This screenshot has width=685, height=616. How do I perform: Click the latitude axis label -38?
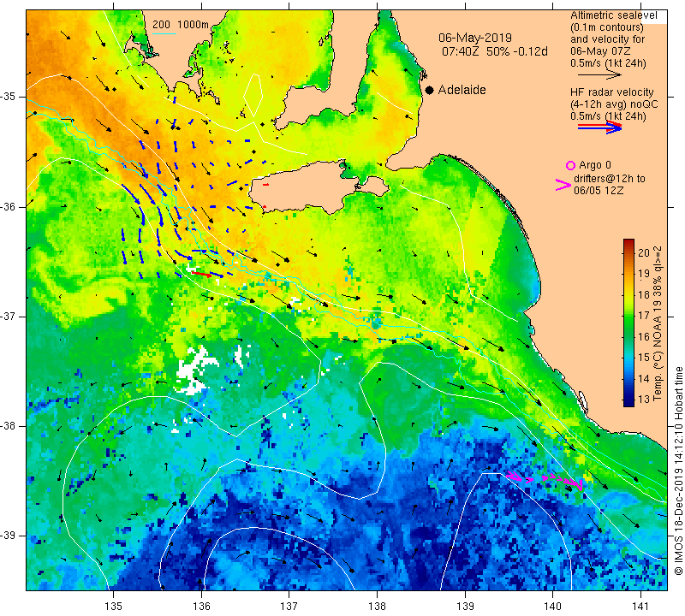point(7,426)
